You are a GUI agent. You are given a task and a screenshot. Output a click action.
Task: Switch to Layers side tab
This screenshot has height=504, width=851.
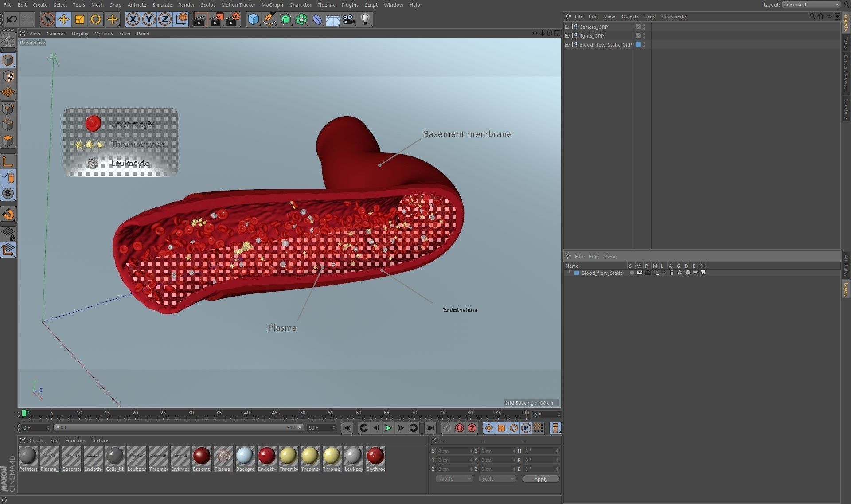pos(846,289)
